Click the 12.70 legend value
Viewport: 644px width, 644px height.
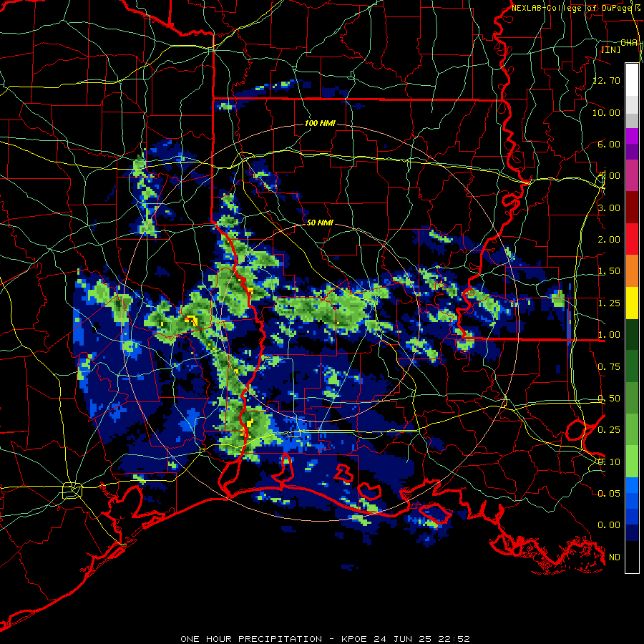606,80
